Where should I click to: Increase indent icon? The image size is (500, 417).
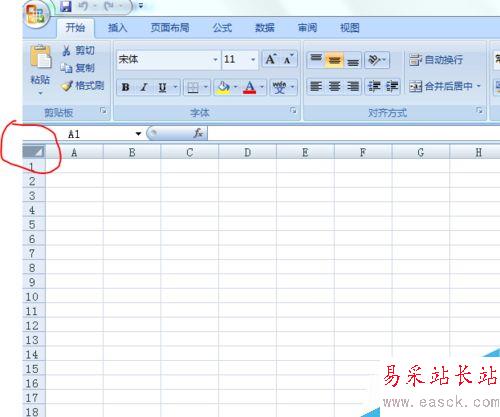pos(392,87)
